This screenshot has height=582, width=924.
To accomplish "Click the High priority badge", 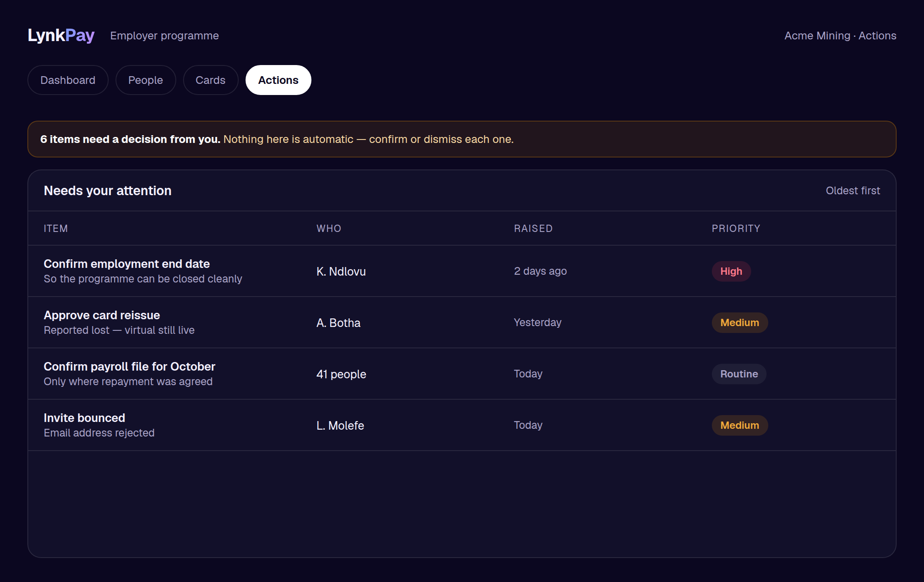I will (x=731, y=271).
